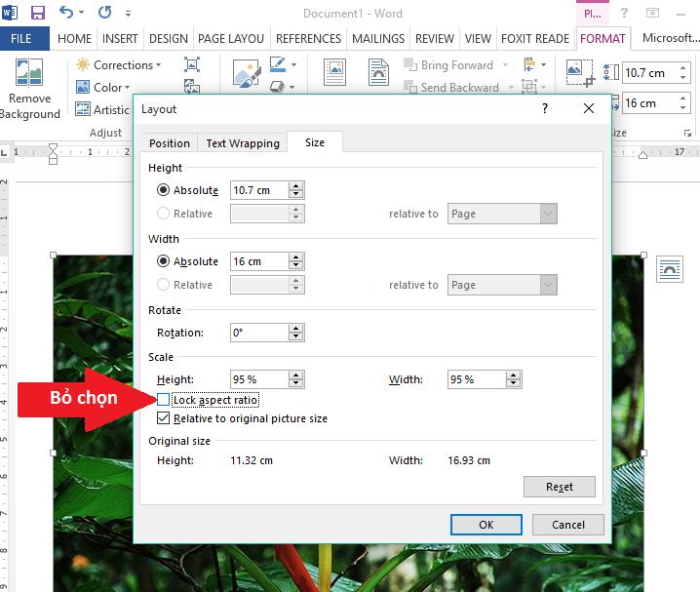Click the Picture Styles gallery icon

247,74
